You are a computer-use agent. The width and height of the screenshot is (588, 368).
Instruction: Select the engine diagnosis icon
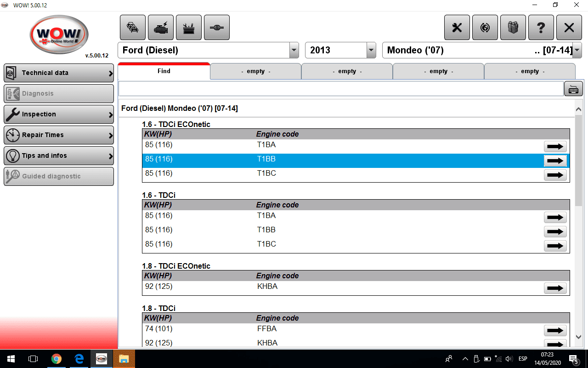(x=160, y=28)
